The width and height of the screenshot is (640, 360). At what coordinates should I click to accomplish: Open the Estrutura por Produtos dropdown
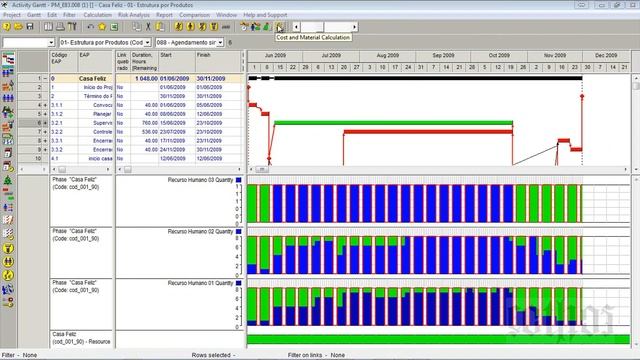click(x=147, y=42)
